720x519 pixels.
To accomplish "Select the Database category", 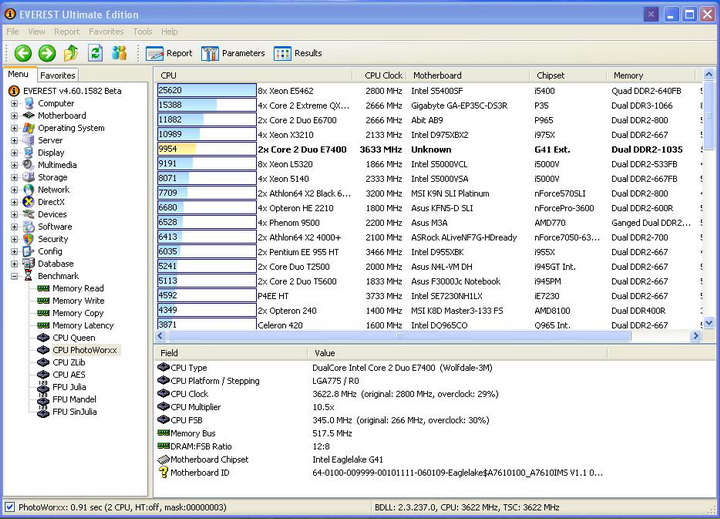I will click(x=55, y=264).
